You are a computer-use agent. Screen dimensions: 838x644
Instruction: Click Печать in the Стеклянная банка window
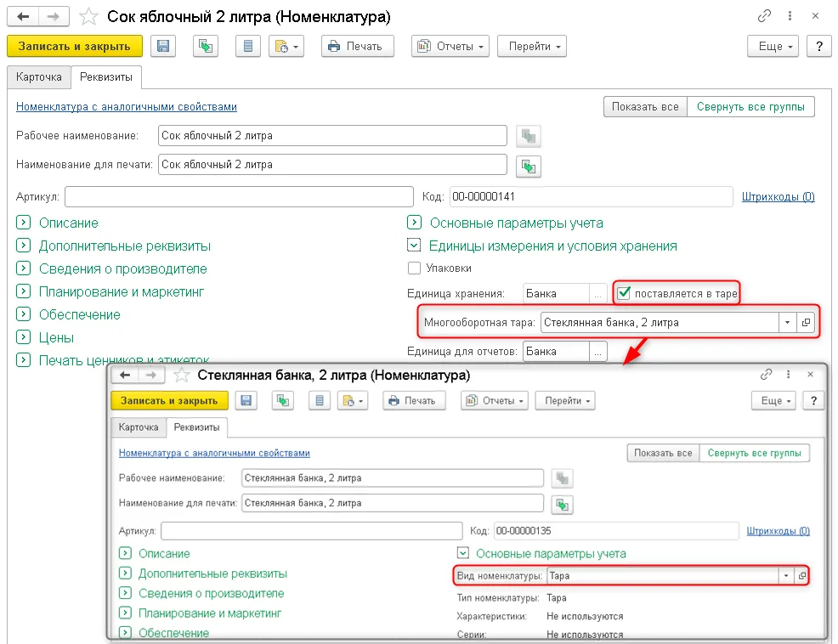tap(414, 400)
